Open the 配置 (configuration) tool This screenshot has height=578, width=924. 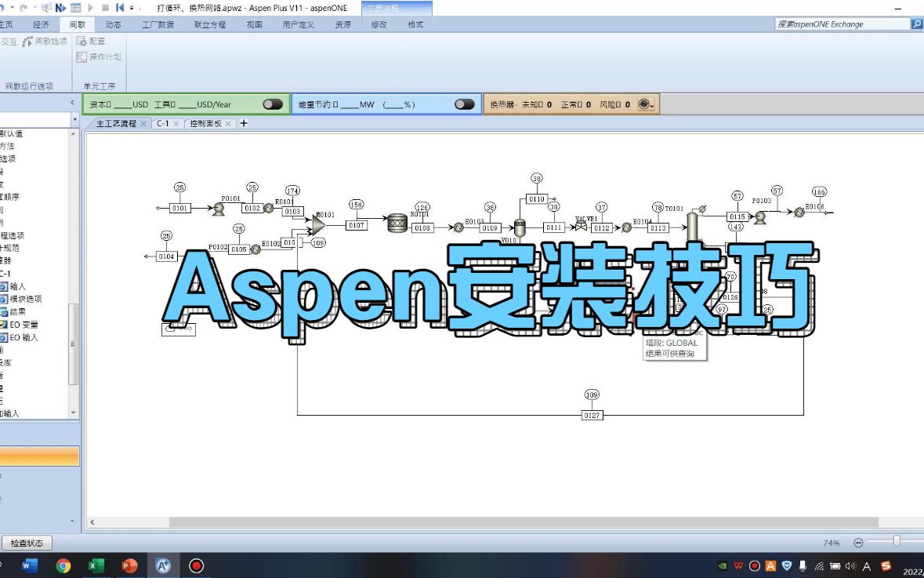[x=92, y=41]
